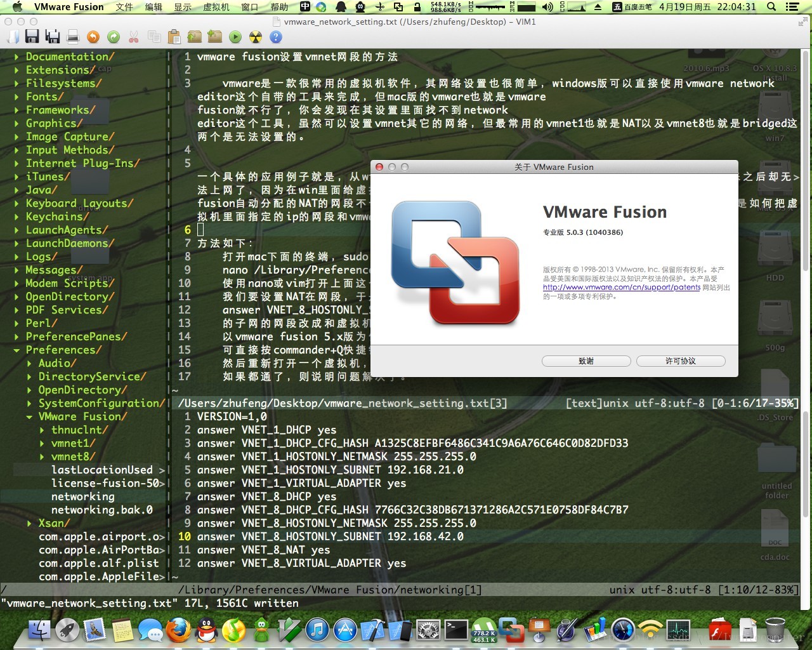Screen dimensions: 812x650
Task: Click the blue help question-mark icon
Action: [276, 37]
